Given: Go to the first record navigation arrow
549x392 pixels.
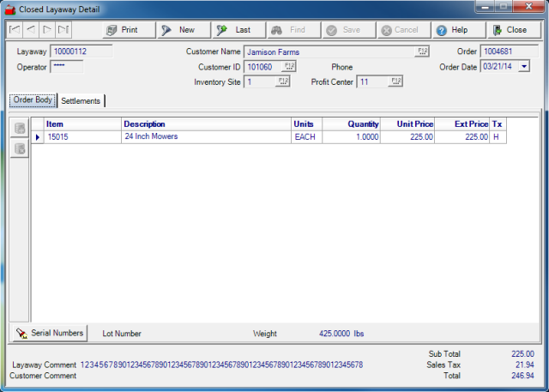Looking at the screenshot, I should (x=14, y=30).
